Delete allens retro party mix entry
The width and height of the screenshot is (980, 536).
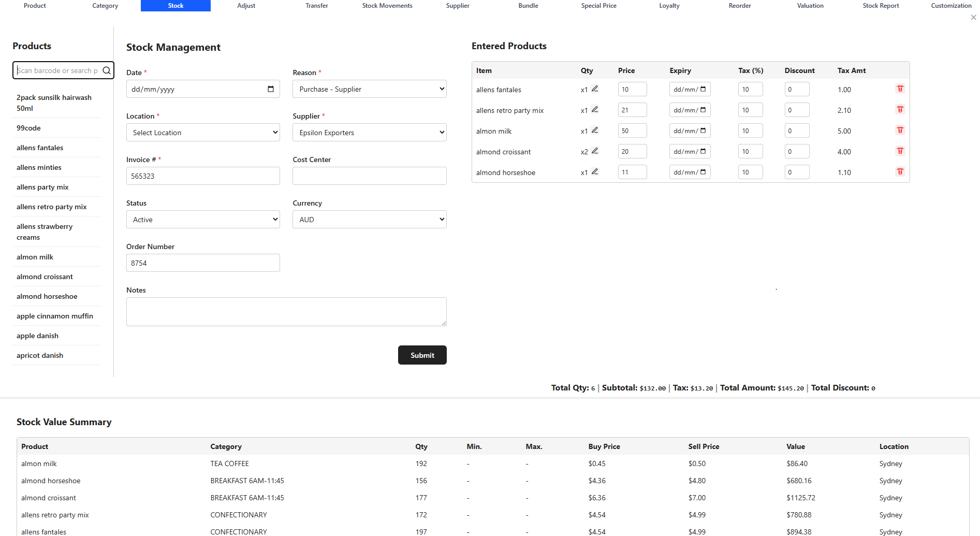tap(900, 110)
